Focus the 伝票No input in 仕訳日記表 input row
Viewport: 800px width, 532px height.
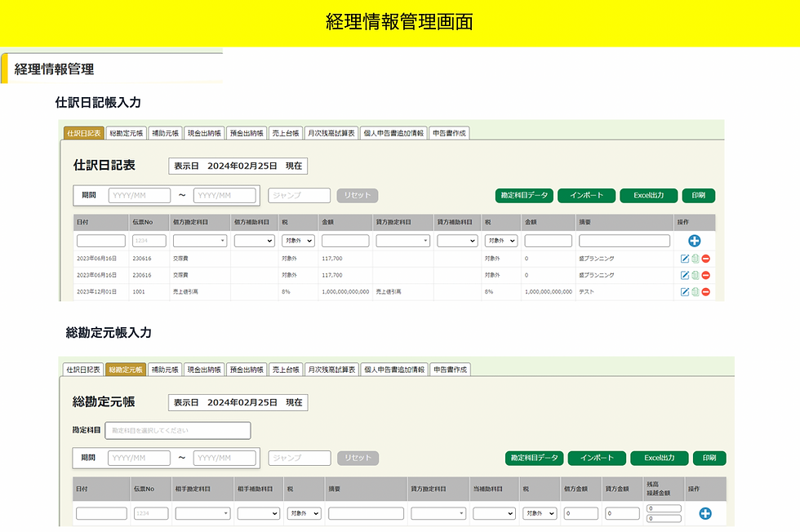149,241
